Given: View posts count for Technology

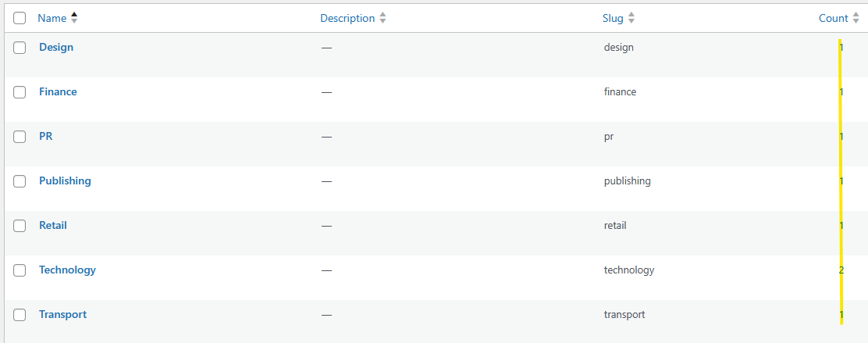Looking at the screenshot, I should pyautogui.click(x=841, y=270).
